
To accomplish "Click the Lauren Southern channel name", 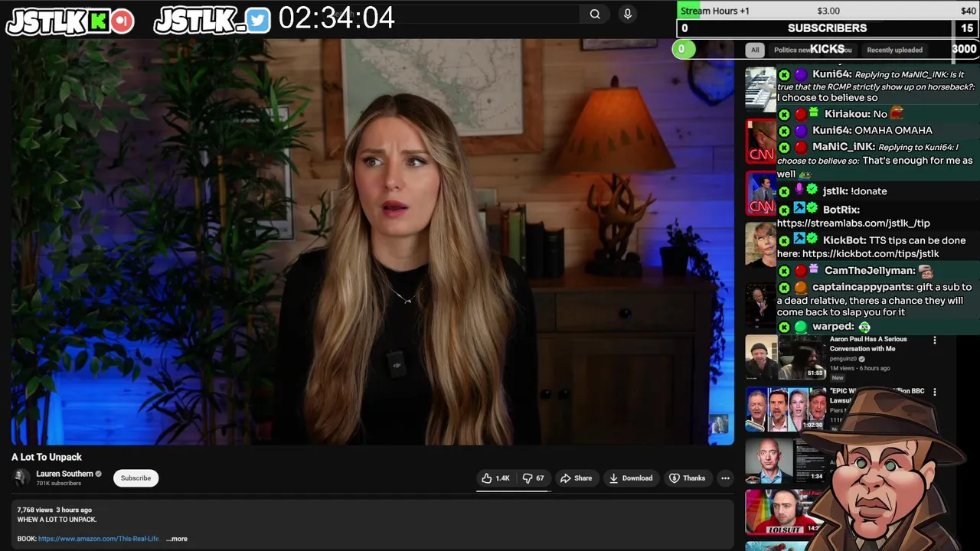I will [64, 474].
